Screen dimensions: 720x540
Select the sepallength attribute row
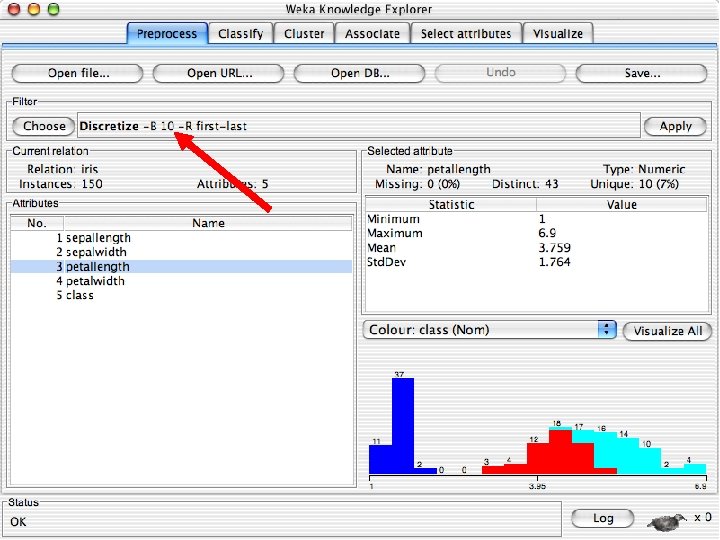(181, 238)
